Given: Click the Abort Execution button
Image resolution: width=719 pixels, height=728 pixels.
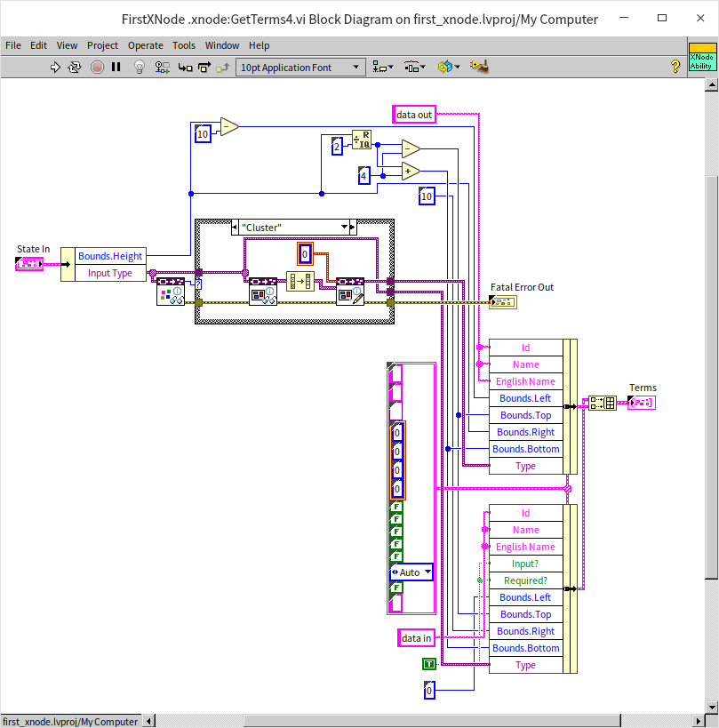Looking at the screenshot, I should click(97, 67).
